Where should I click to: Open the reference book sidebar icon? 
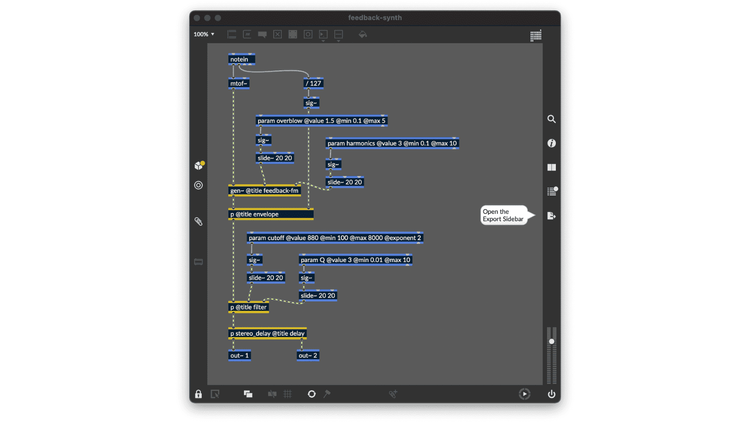pos(551,167)
